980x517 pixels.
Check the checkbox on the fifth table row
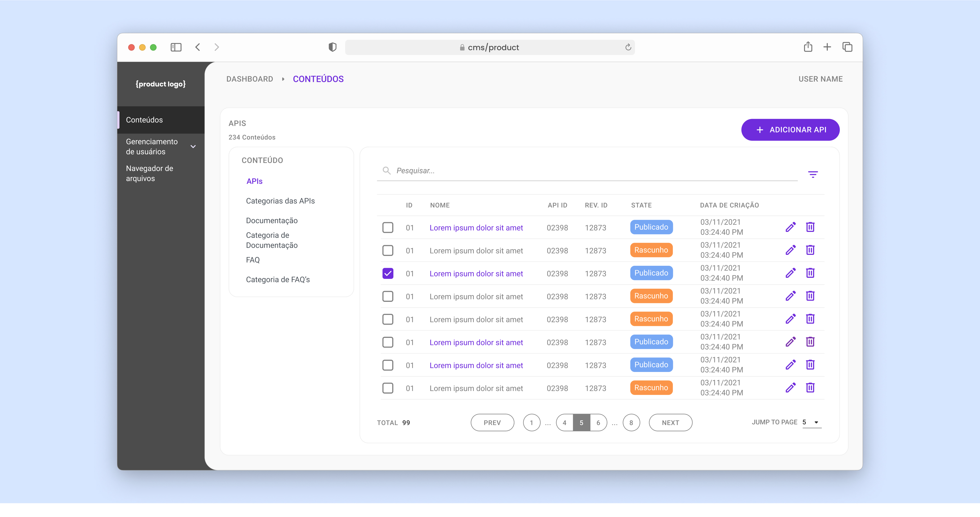388,319
